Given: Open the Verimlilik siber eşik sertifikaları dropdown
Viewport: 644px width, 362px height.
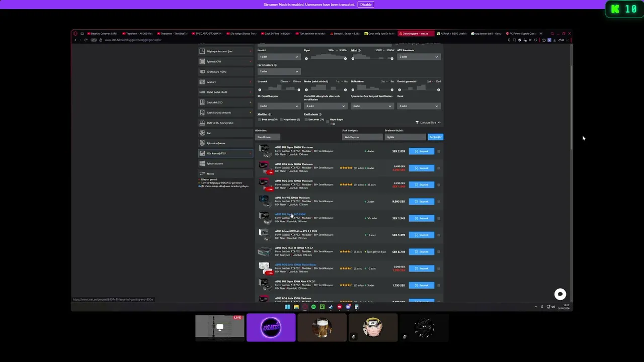Looking at the screenshot, I should point(325,106).
